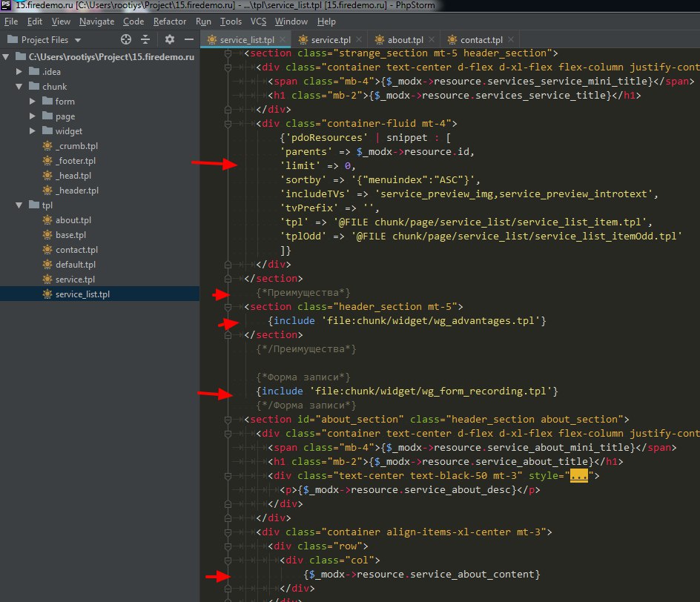Click the .idea folder icon
Image resolution: width=700 pixels, height=602 pixels.
pyautogui.click(x=34, y=71)
